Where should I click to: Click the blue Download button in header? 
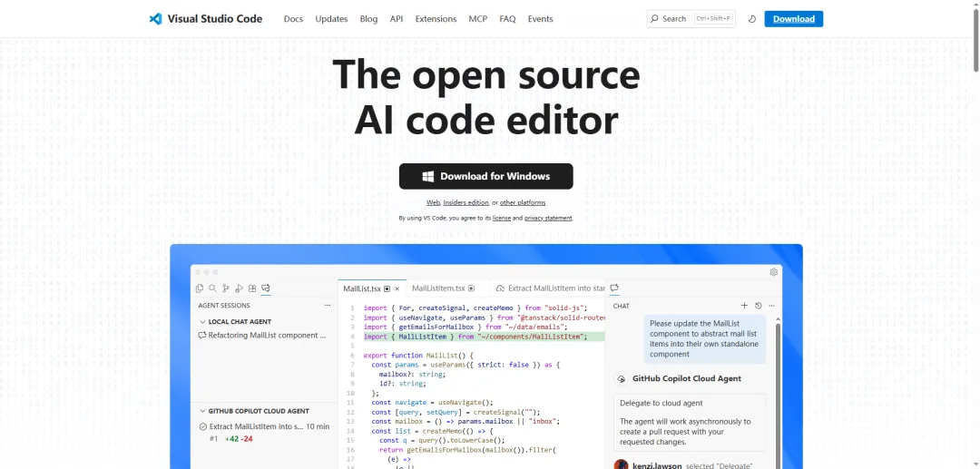point(793,19)
